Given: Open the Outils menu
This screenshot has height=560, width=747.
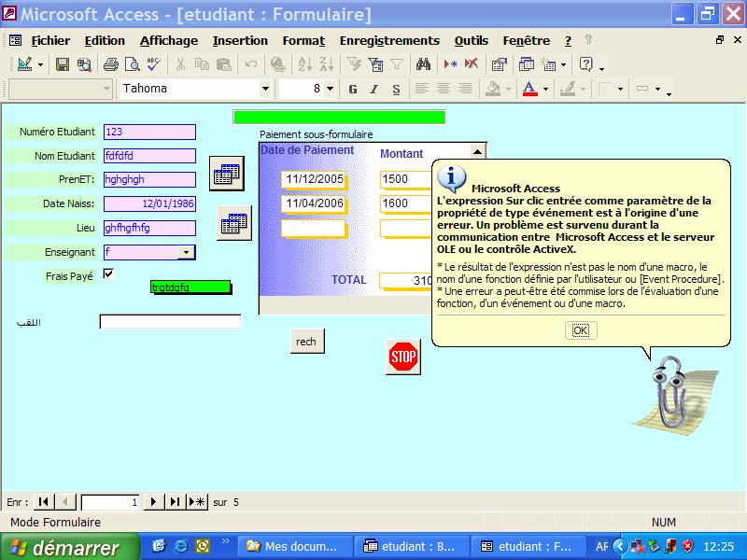Looking at the screenshot, I should coord(472,41).
